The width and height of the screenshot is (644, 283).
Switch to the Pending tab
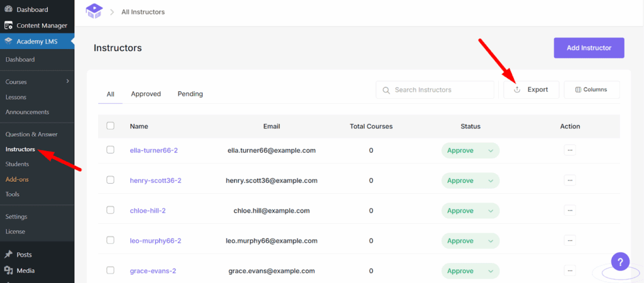pyautogui.click(x=190, y=94)
